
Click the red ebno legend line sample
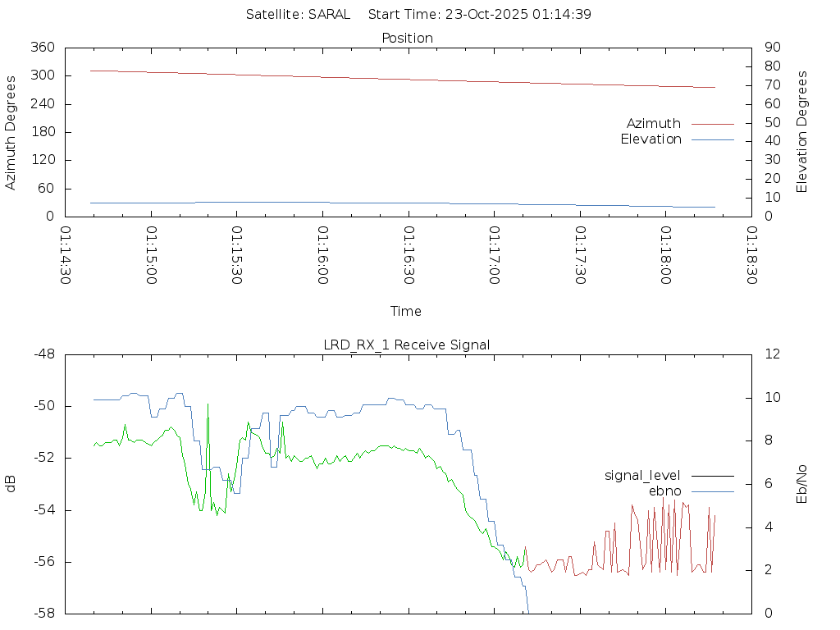click(712, 491)
